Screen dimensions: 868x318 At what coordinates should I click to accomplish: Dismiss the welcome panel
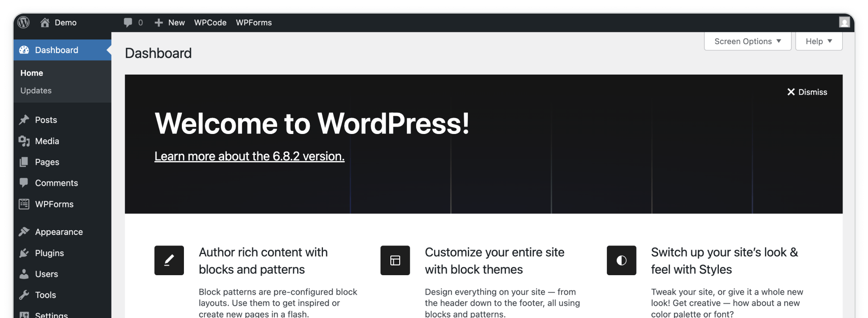(x=807, y=92)
